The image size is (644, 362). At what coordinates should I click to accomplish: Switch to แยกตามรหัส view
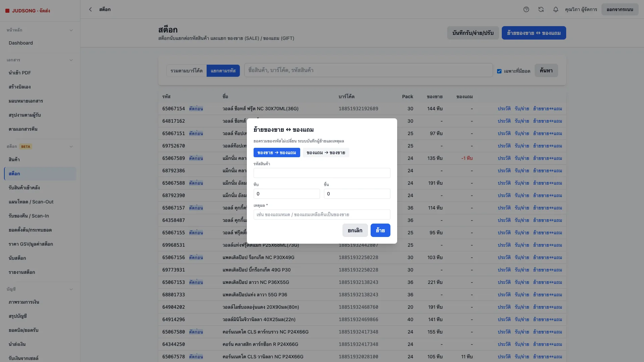pos(223,71)
